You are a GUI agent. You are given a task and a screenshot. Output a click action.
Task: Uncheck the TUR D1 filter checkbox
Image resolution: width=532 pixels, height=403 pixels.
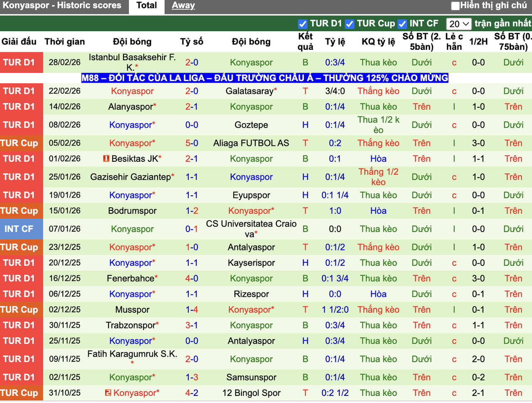pos(303,24)
